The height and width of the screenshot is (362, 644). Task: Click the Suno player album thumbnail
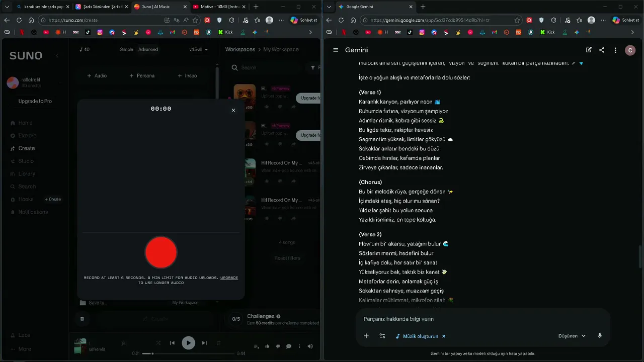(x=80, y=346)
